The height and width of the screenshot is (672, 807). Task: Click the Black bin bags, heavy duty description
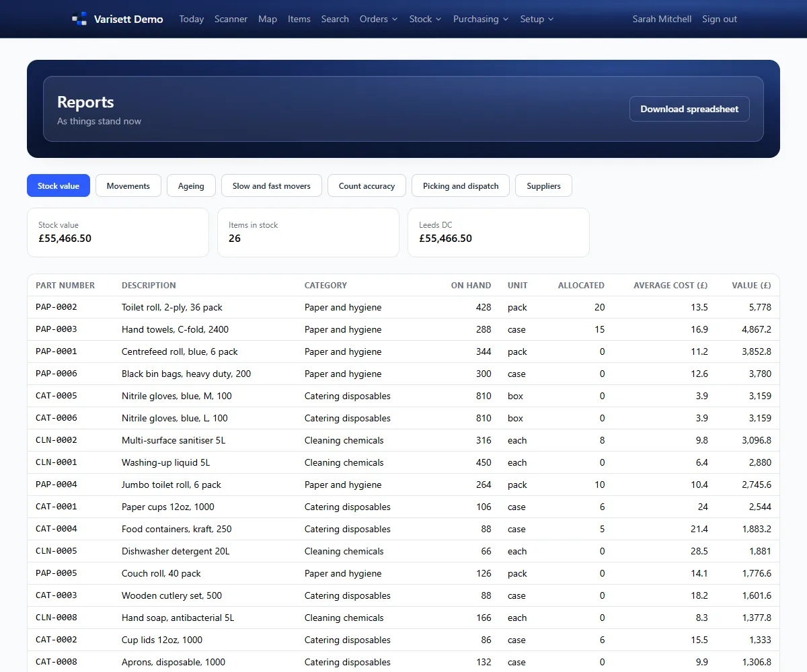[186, 374]
